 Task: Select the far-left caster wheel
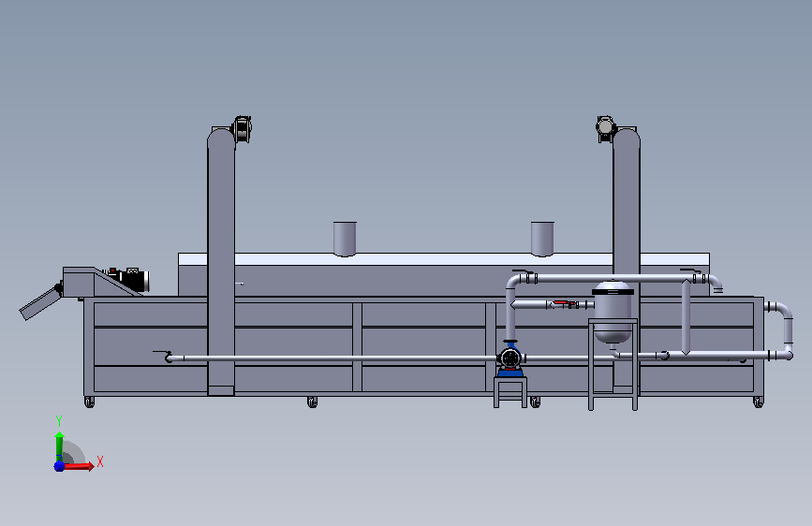click(x=89, y=402)
